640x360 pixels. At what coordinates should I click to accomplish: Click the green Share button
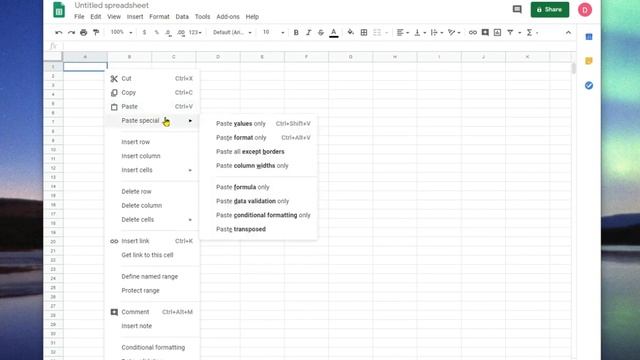coord(549,9)
